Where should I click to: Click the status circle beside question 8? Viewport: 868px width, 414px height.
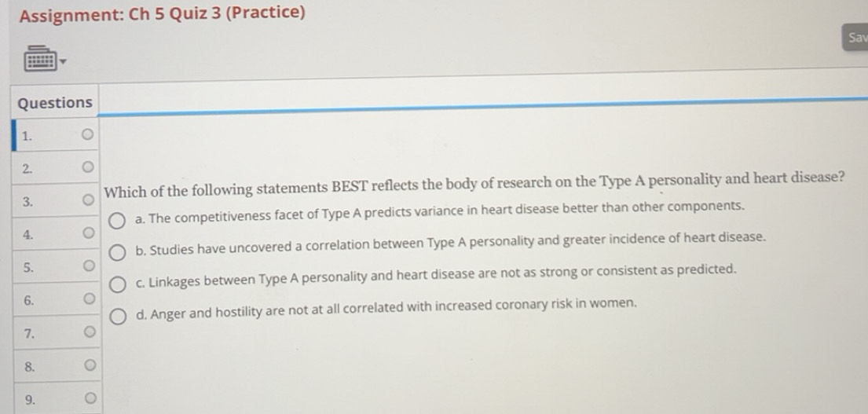90,365
